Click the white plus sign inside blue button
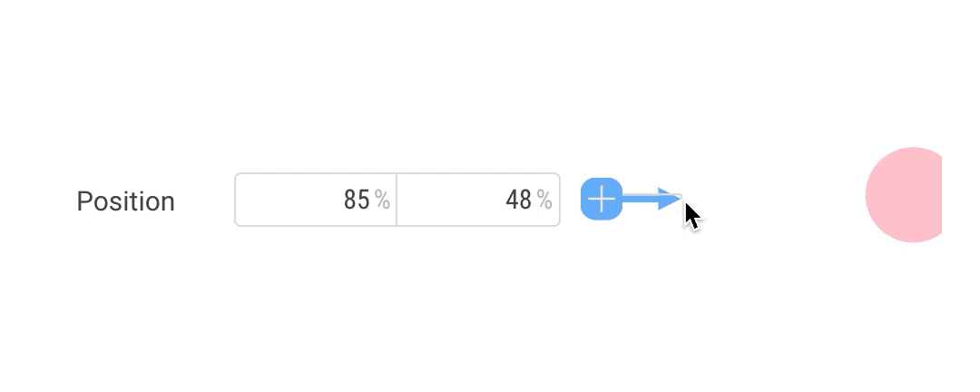Image resolution: width=980 pixels, height=392 pixels. [x=601, y=199]
